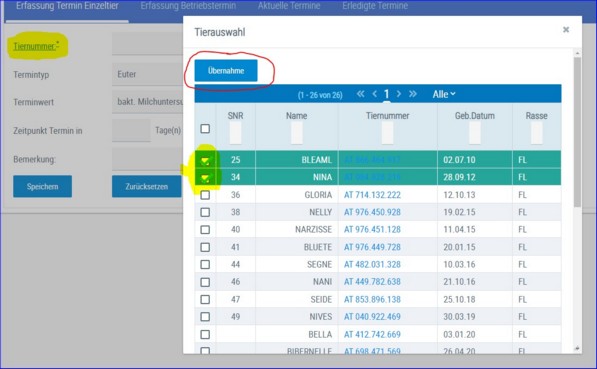Select the birth date 30.03.19
Screen dimensions: 597x369
click(x=459, y=316)
